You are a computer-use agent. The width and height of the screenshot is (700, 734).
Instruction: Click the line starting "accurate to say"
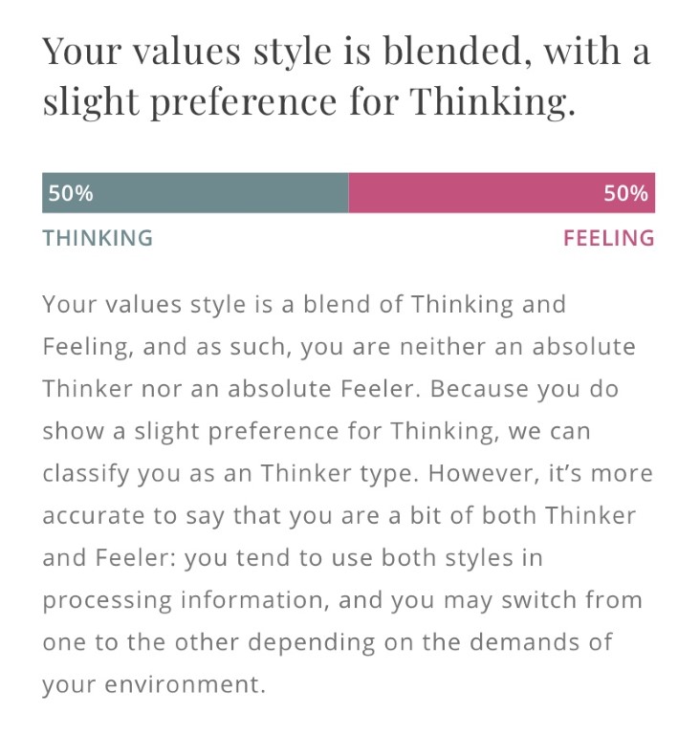[339, 515]
